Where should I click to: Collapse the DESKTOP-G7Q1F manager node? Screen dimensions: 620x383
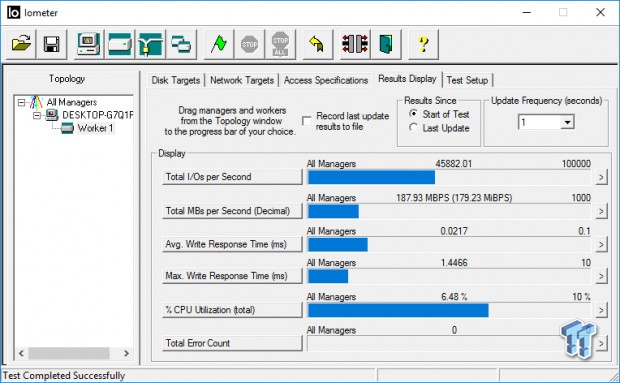click(x=37, y=115)
